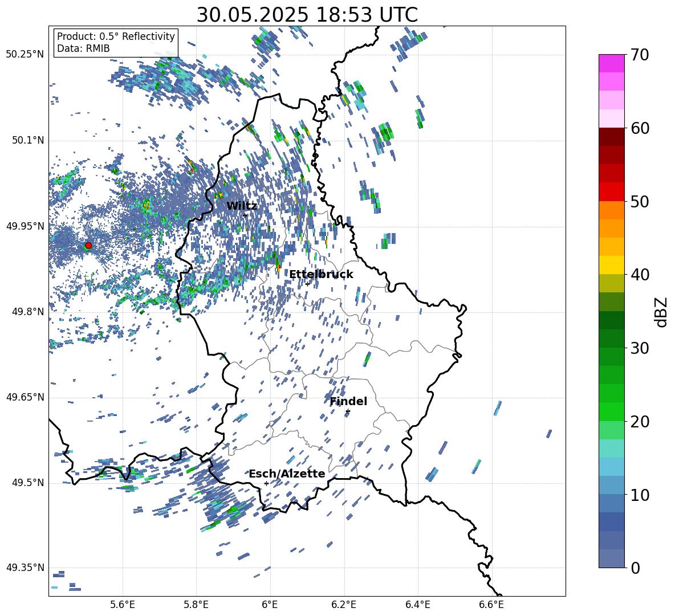Click the Product: 0.5° Reflectivity text
The height and width of the screenshot is (616, 675).
(x=116, y=36)
